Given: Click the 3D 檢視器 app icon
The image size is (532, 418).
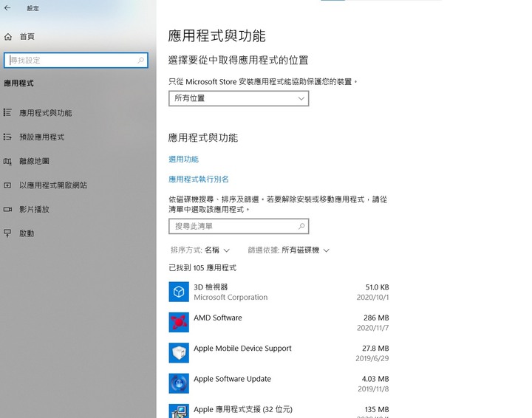Looking at the screenshot, I should pyautogui.click(x=179, y=292).
